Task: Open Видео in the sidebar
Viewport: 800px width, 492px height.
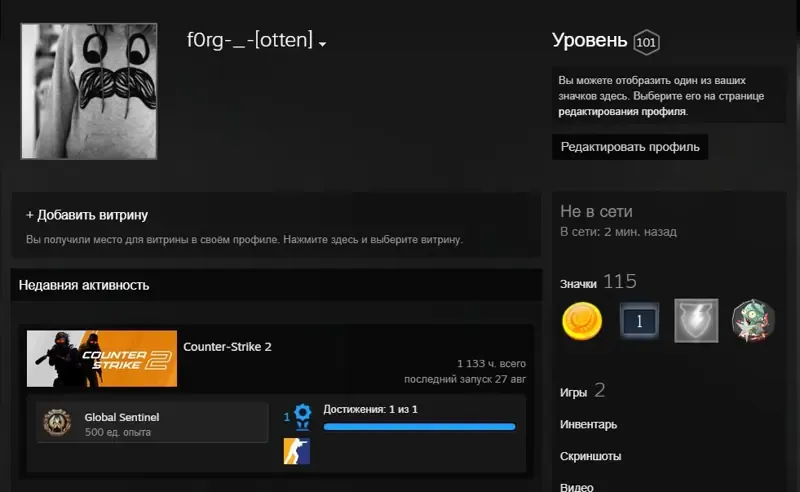Action: [577, 487]
